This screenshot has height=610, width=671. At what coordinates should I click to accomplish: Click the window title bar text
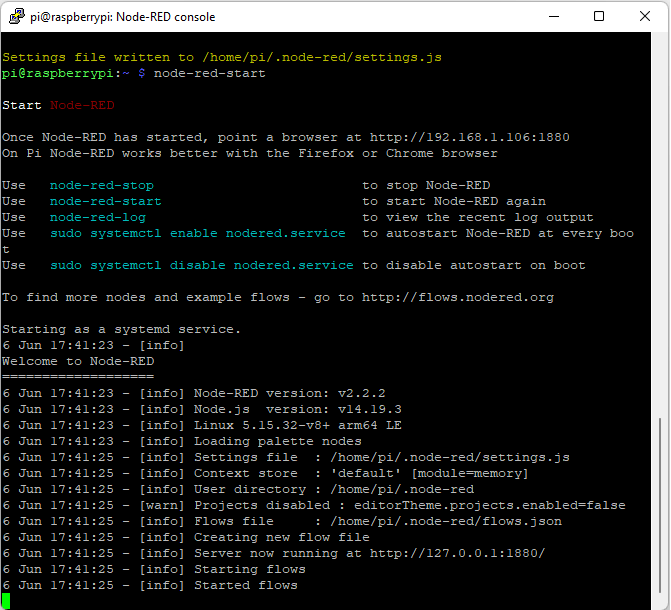pyautogui.click(x=121, y=17)
